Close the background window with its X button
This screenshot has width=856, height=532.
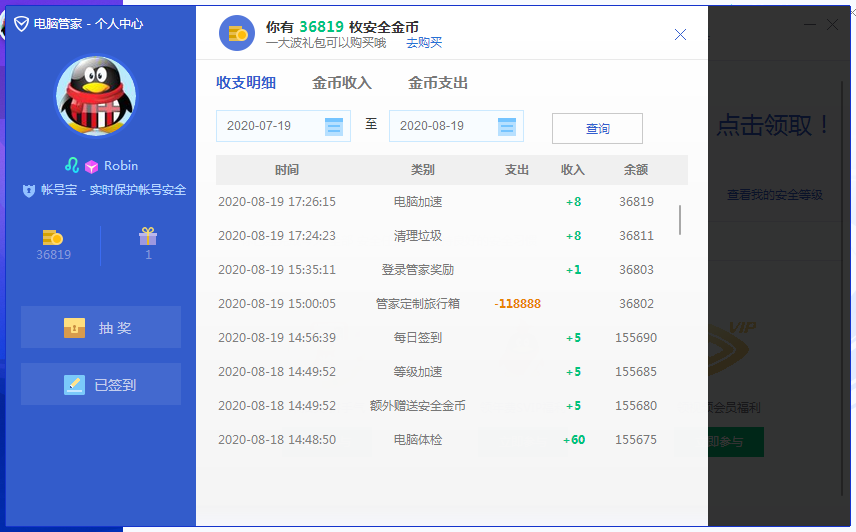click(832, 25)
